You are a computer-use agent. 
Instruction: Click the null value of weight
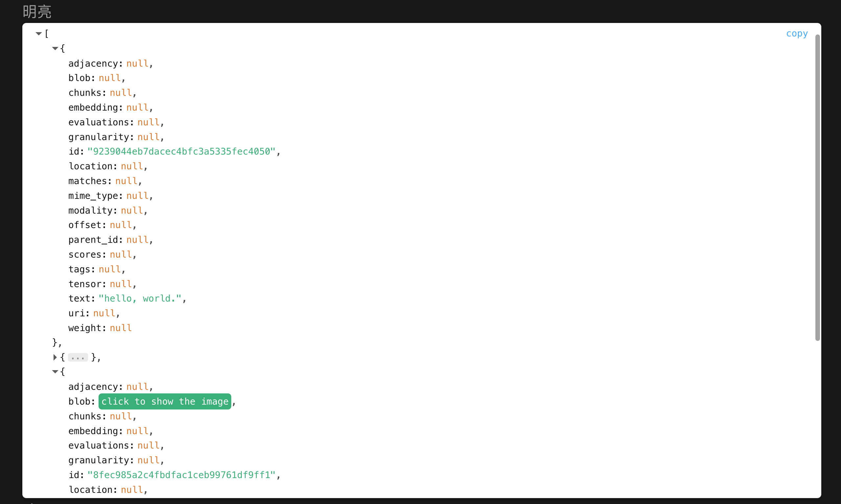121,328
